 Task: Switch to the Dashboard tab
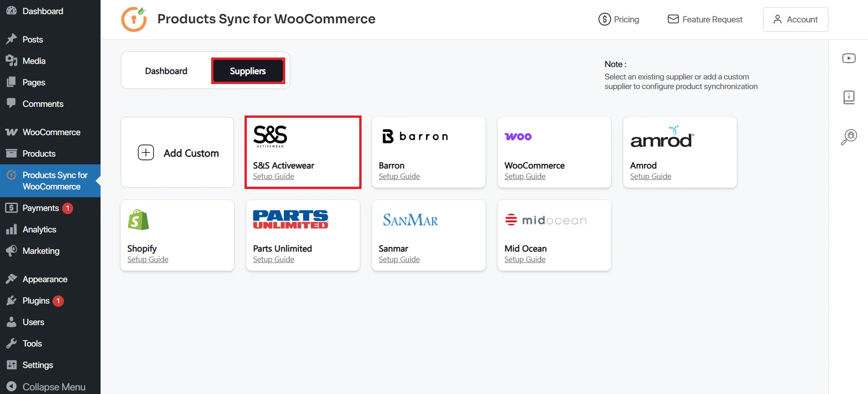point(166,71)
